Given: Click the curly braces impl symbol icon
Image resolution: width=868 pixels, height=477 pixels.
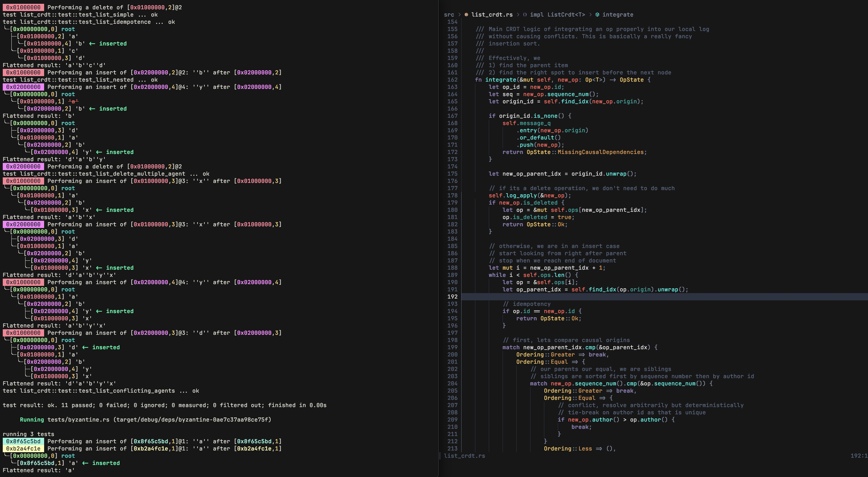Looking at the screenshot, I should click(x=525, y=14).
